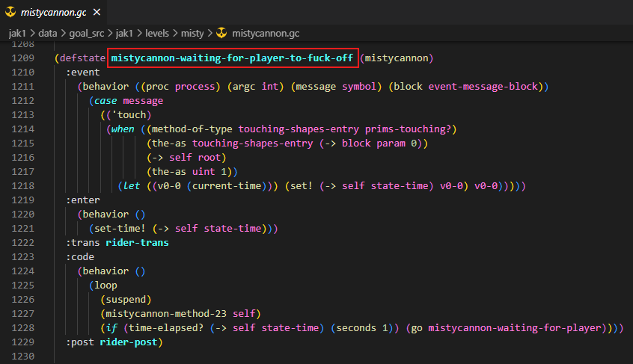
Task: Click the rider-post symbol
Action: [129, 342]
